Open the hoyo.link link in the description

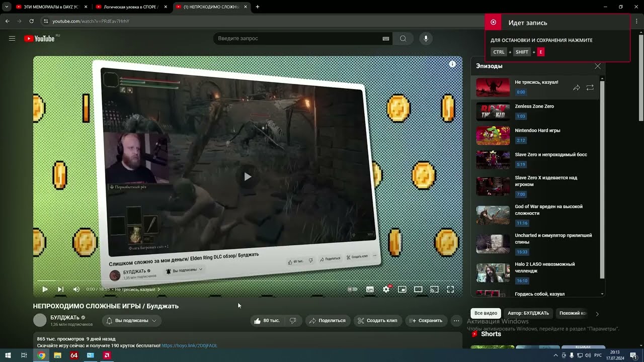click(189, 346)
